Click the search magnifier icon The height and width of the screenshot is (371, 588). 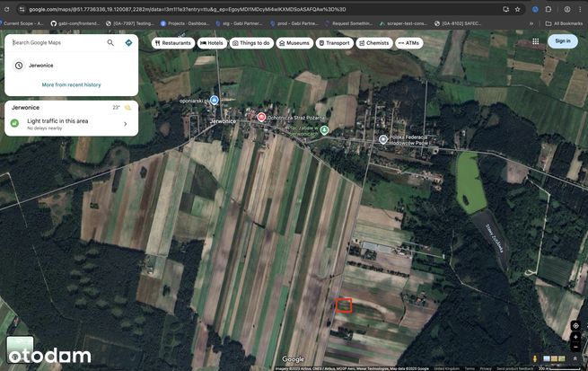coord(110,43)
